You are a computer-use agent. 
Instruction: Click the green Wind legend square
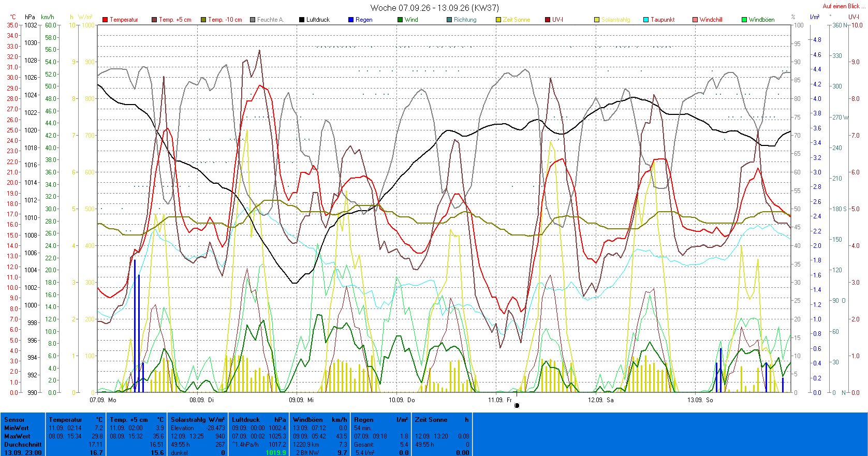click(400, 20)
